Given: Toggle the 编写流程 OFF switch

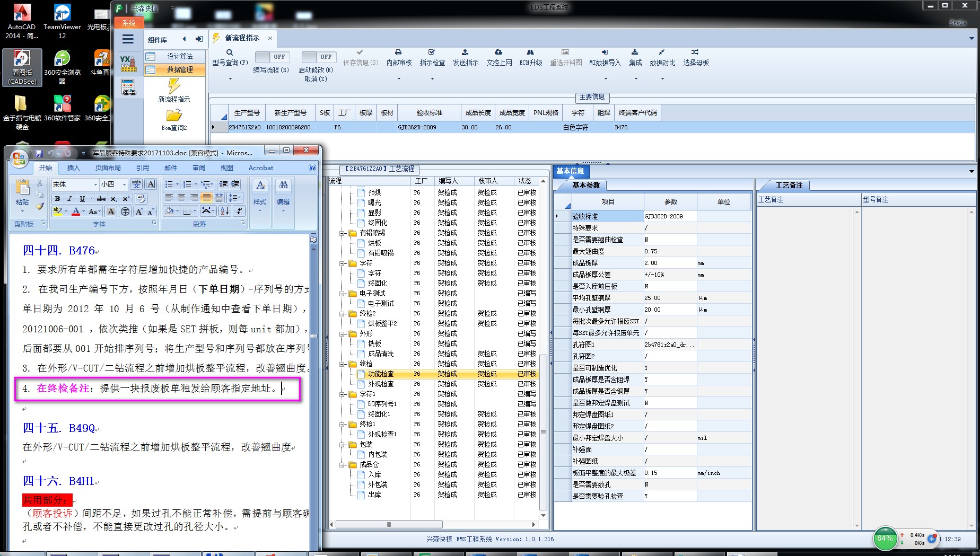Looking at the screenshot, I should tap(273, 57).
